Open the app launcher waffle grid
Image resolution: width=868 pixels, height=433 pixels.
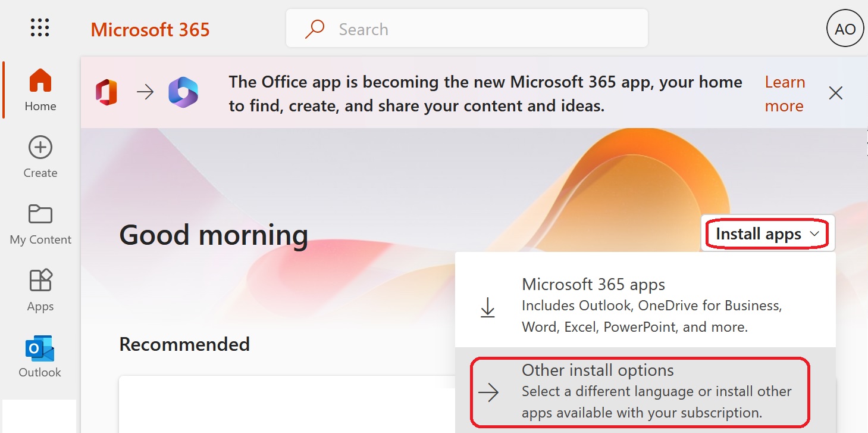click(x=40, y=27)
